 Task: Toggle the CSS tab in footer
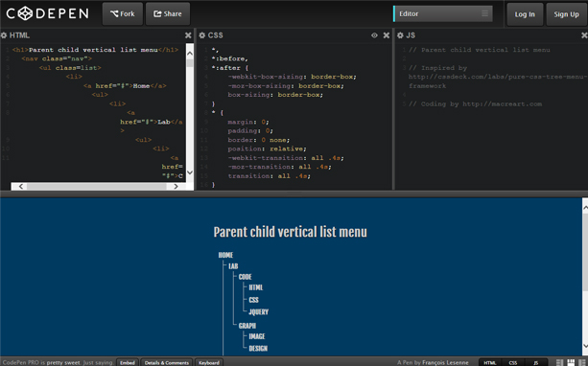pos(513,362)
